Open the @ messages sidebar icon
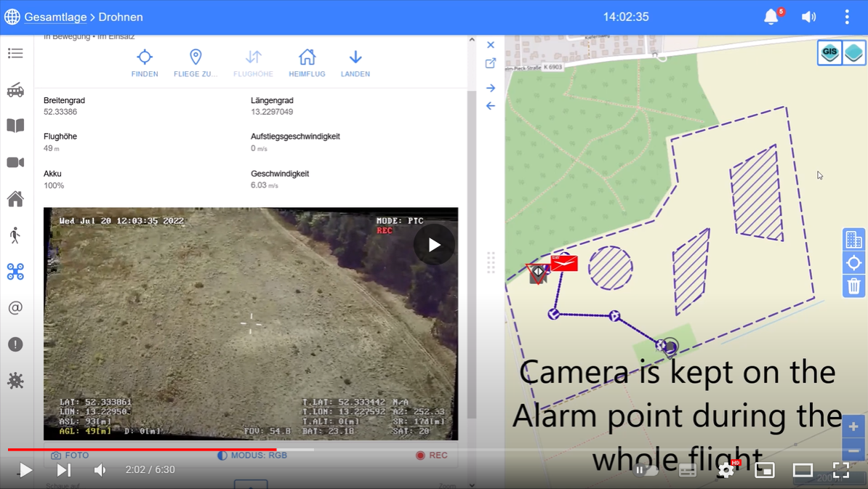The width and height of the screenshot is (868, 489). 15,307
